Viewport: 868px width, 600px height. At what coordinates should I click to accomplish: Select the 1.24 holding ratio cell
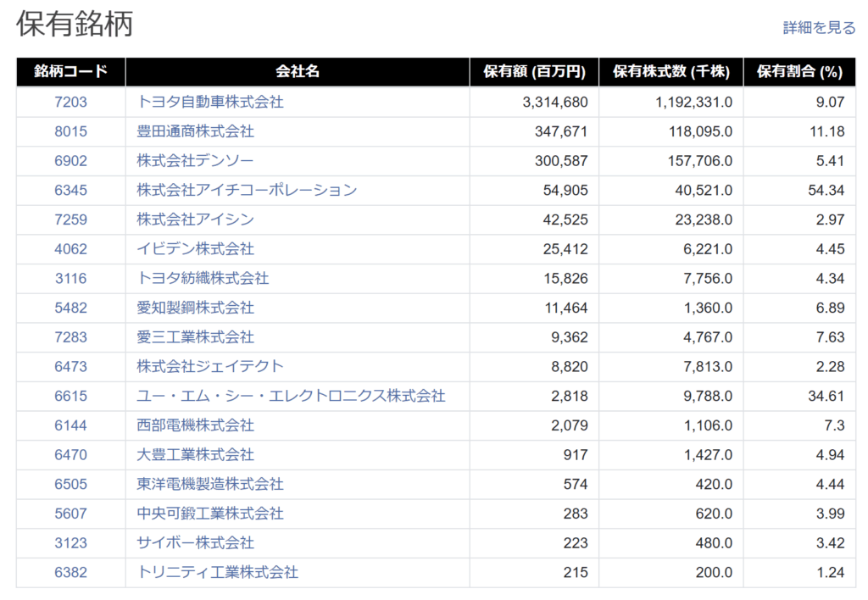tap(799, 572)
